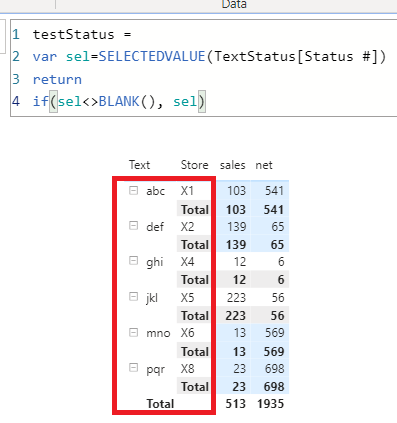Image resolution: width=397 pixels, height=423 pixels.
Task: Collapse the abc row group
Action: (133, 190)
